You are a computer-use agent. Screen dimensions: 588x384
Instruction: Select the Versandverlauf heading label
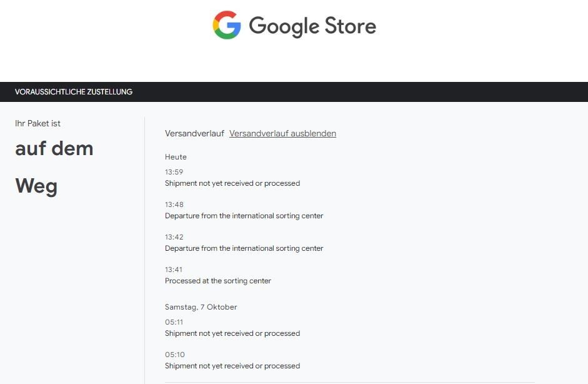point(194,133)
